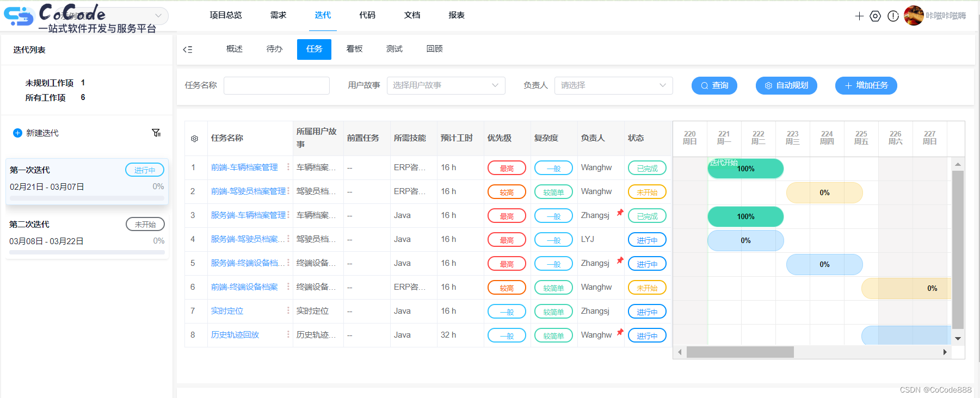Click the 自动规划 button
Image resolution: width=980 pixels, height=398 pixels.
click(x=786, y=85)
